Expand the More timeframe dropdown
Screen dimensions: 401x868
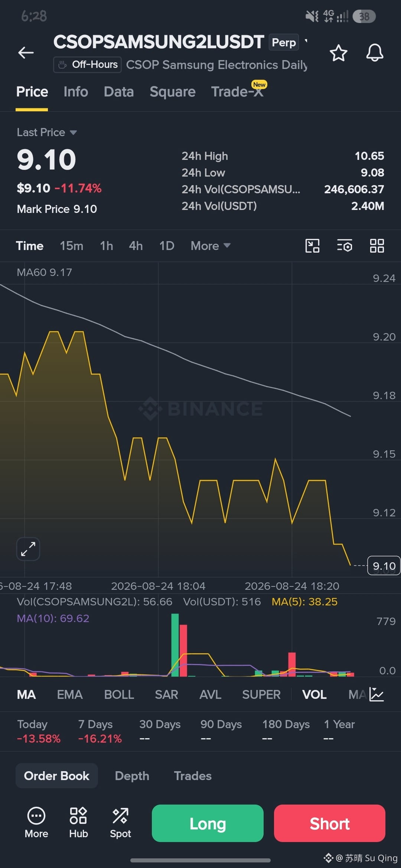pyautogui.click(x=211, y=246)
